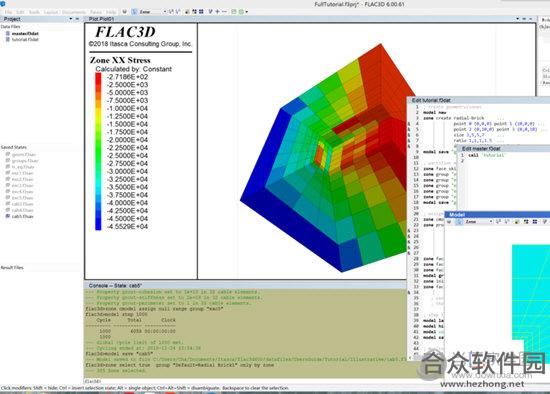Click the lock icon in main toolbar
Screen dimensions: 550x394
(187, 12)
